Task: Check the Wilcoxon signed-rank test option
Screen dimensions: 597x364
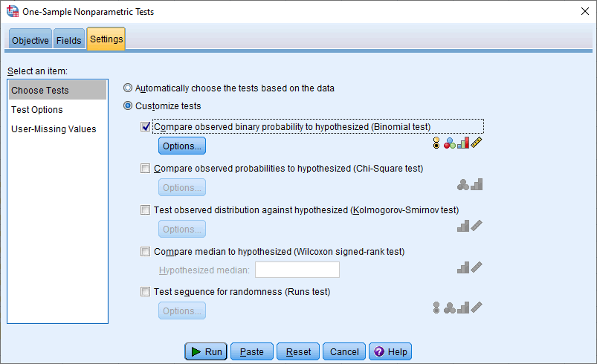Action: (146, 252)
